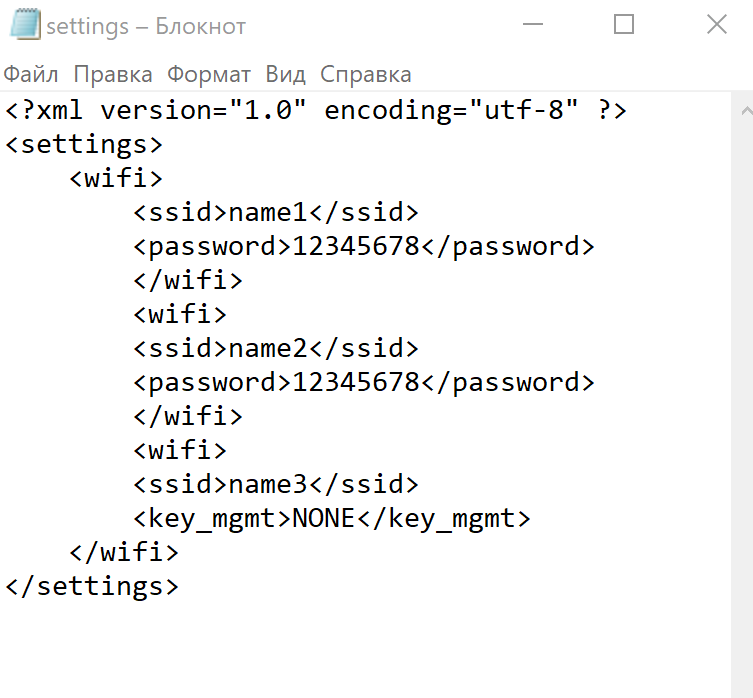Close the settings Notepad window
The height and width of the screenshot is (698, 753).
click(717, 24)
